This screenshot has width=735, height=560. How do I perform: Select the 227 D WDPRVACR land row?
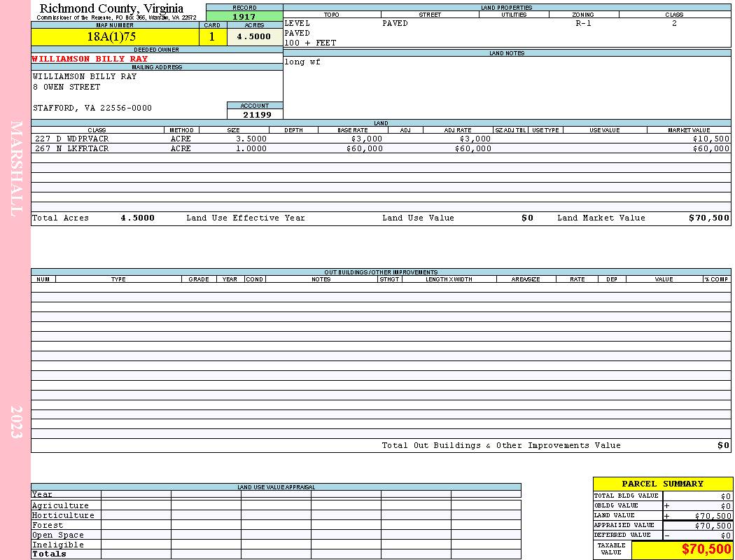(x=381, y=139)
